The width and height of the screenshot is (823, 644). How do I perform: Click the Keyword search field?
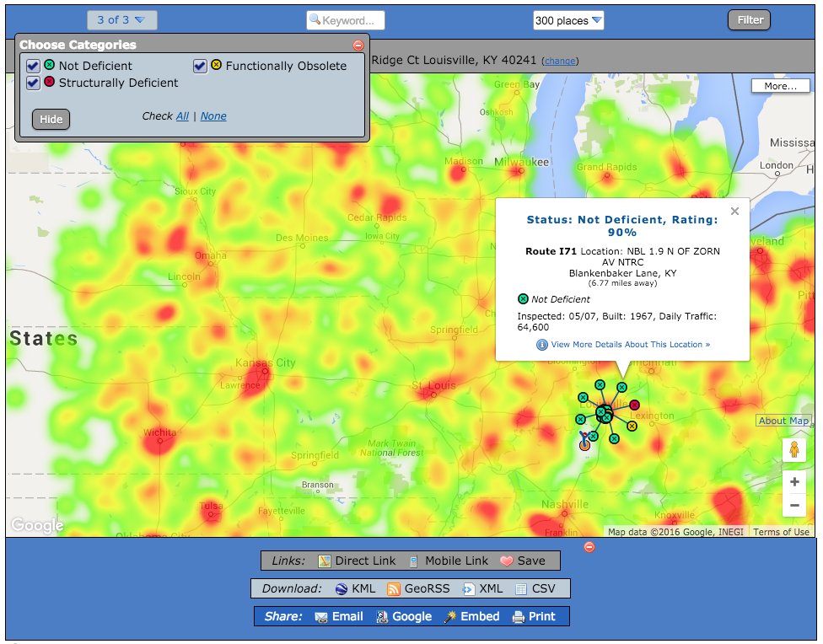coord(346,20)
